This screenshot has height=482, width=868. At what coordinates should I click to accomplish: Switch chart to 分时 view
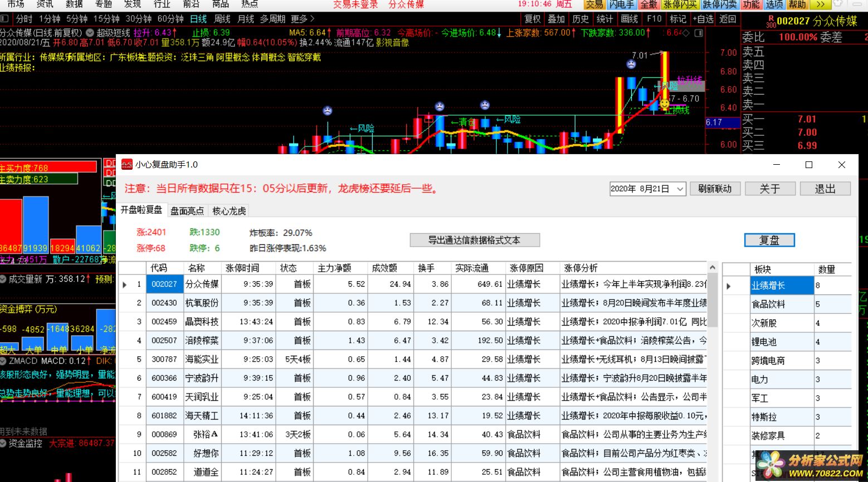pyautogui.click(x=24, y=19)
